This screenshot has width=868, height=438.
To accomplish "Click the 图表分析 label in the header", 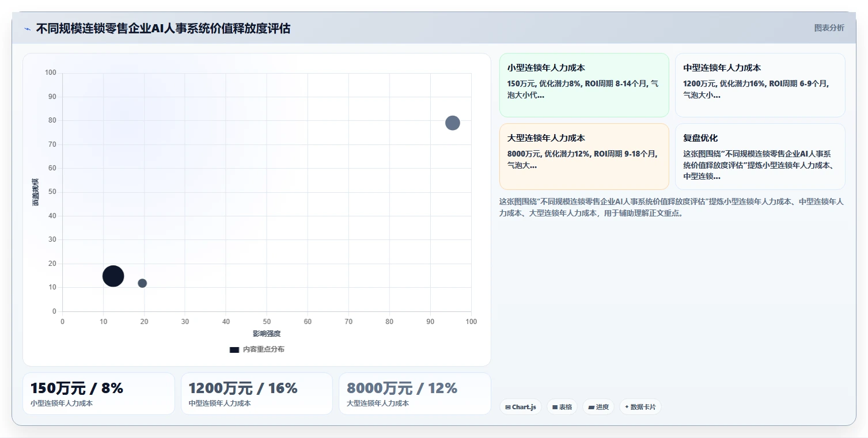I will tap(829, 28).
